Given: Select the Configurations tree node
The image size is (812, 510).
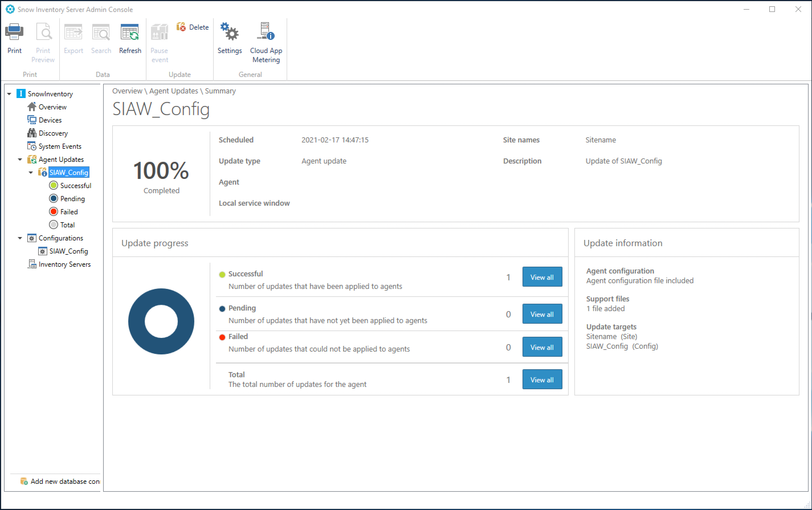Looking at the screenshot, I should (x=55, y=238).
